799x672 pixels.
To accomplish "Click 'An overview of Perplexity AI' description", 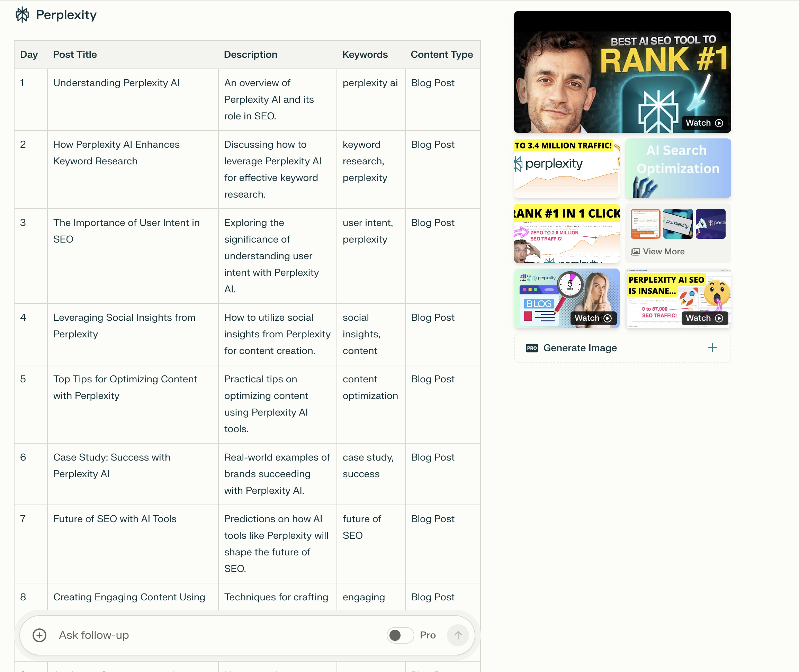I will coord(269,99).
